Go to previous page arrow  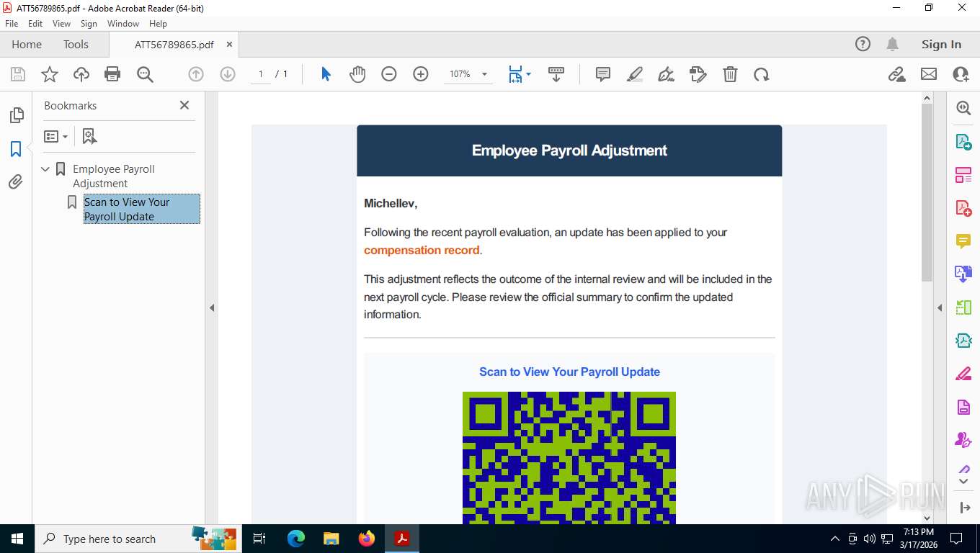pos(196,74)
